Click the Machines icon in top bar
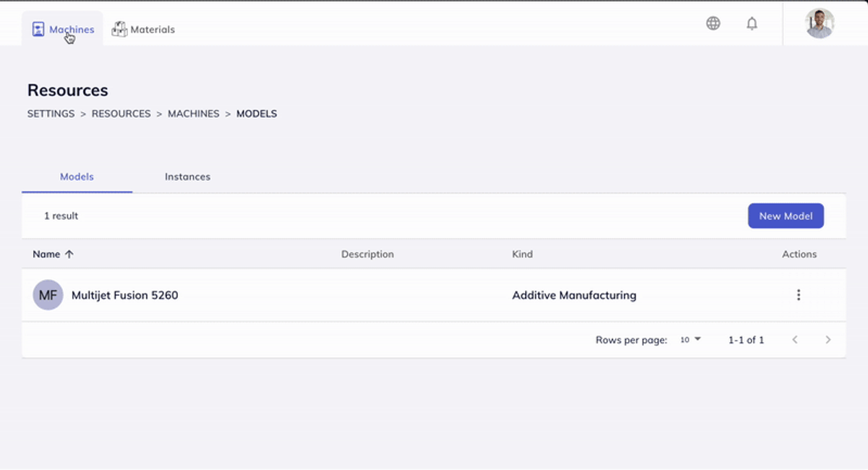Image resolution: width=868 pixels, height=470 pixels. [x=38, y=30]
